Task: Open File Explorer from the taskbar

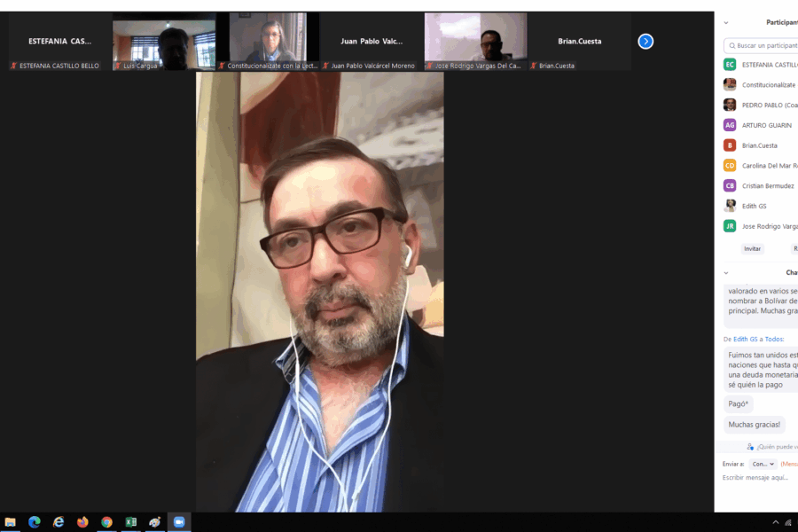Action: tap(11, 522)
